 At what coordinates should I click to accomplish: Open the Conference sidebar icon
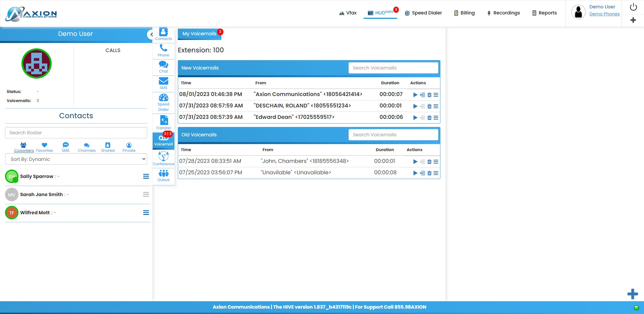163,159
